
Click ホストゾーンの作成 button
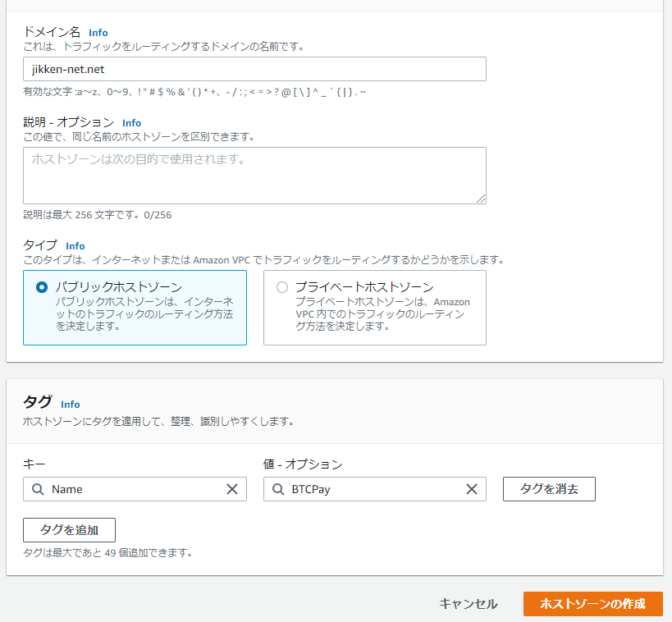(x=593, y=604)
